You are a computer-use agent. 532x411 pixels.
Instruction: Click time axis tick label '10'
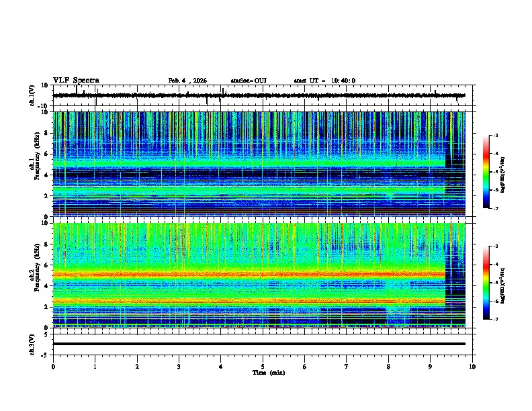[472, 367]
